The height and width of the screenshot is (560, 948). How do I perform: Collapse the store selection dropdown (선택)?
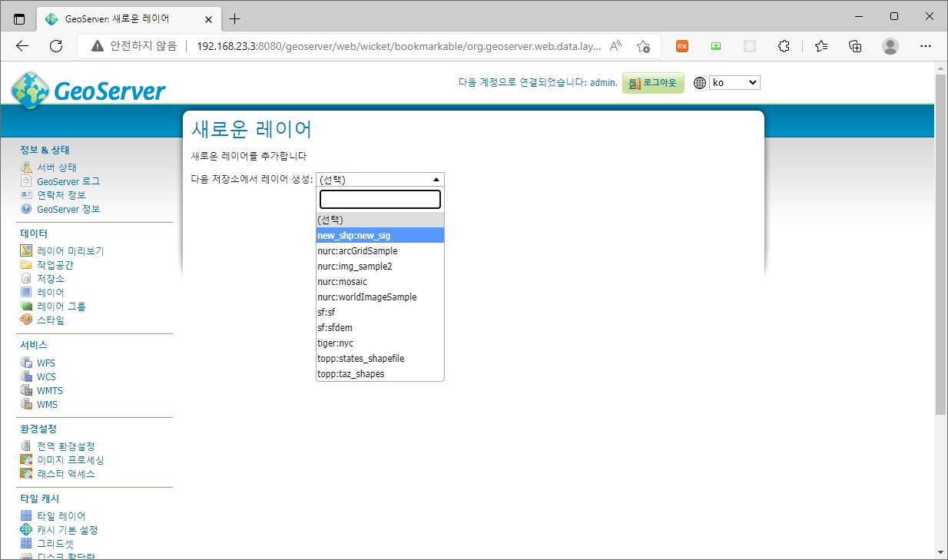[x=380, y=180]
